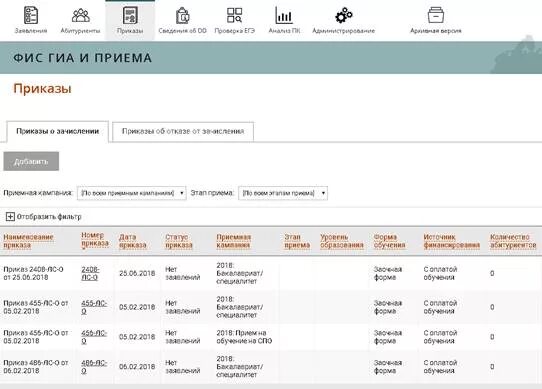
Task: Sort by Статус приказа column
Action: point(179,241)
